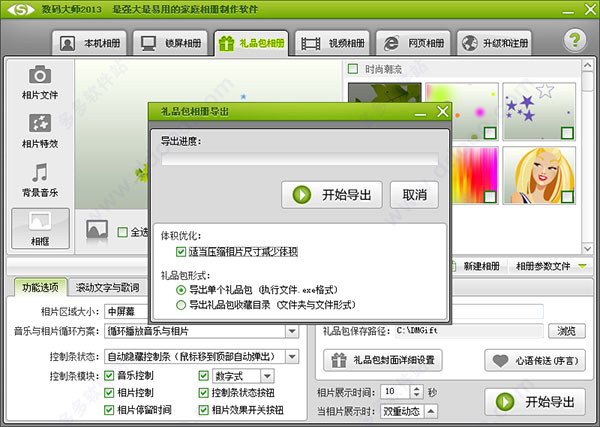
Task: Toggle the 全选 checkbox
Action: point(122,232)
